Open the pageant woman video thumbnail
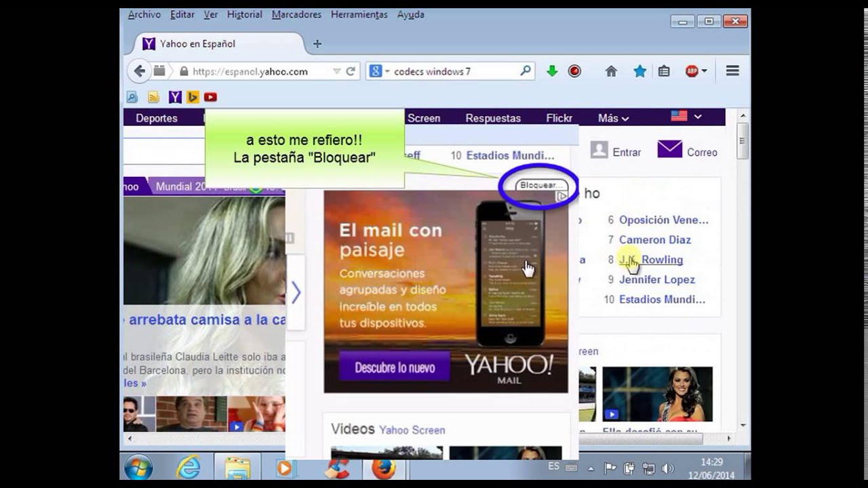Image resolution: width=868 pixels, height=488 pixels. coord(657,394)
